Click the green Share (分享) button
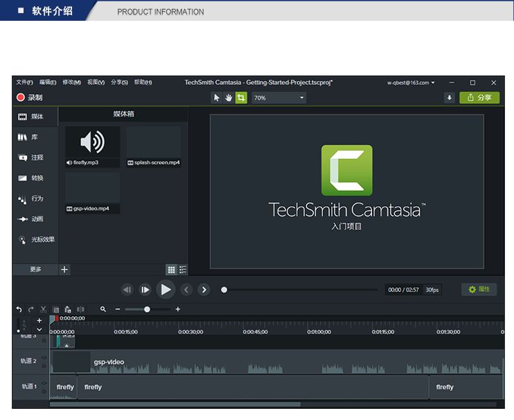 click(x=479, y=98)
